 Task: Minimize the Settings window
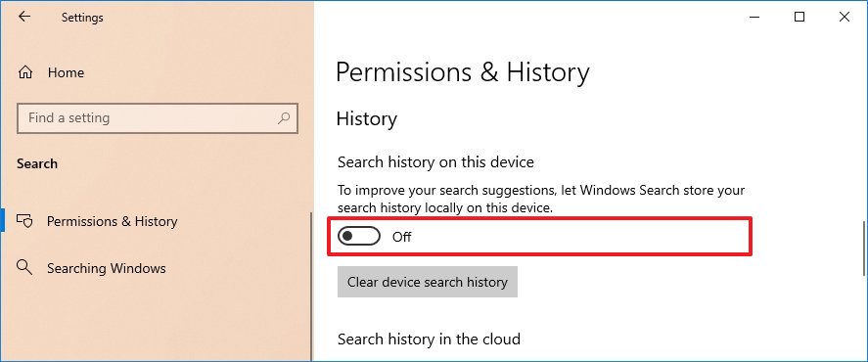pyautogui.click(x=754, y=18)
